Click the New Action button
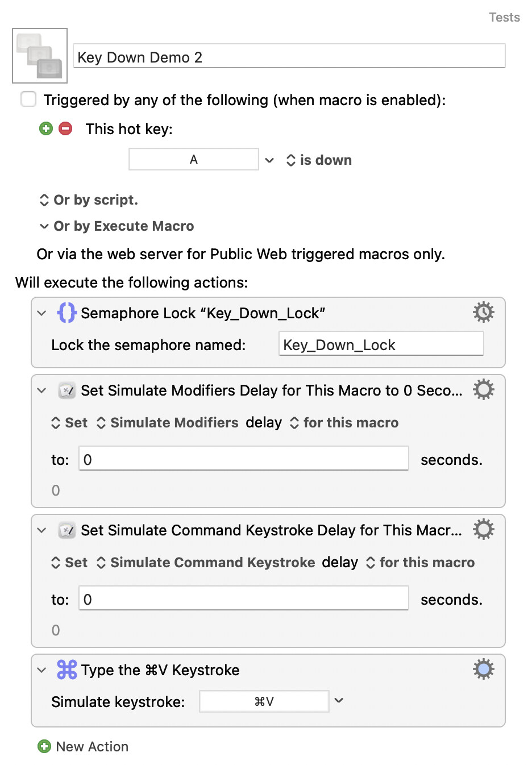Viewport: 532px width, 765px height. [x=84, y=746]
